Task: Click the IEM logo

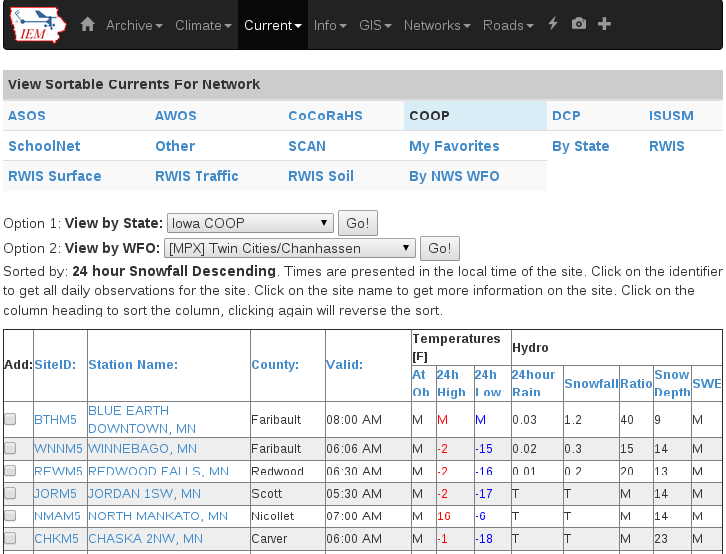Action: pos(38,25)
